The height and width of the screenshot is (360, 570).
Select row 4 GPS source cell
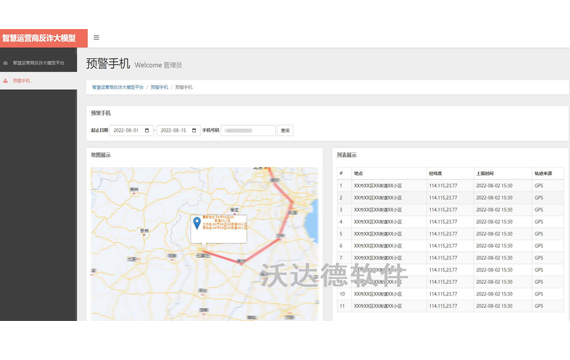[548, 221]
